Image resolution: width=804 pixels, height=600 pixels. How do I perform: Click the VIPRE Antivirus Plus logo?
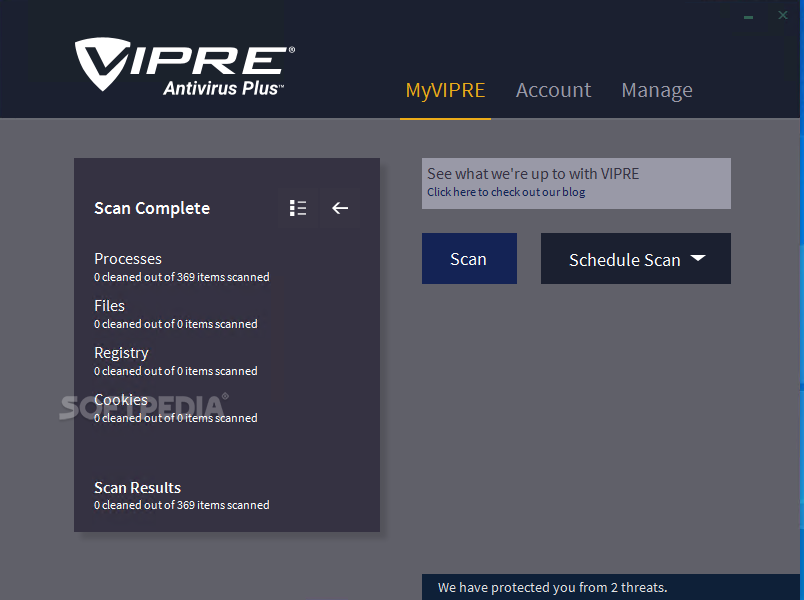pyautogui.click(x=185, y=67)
